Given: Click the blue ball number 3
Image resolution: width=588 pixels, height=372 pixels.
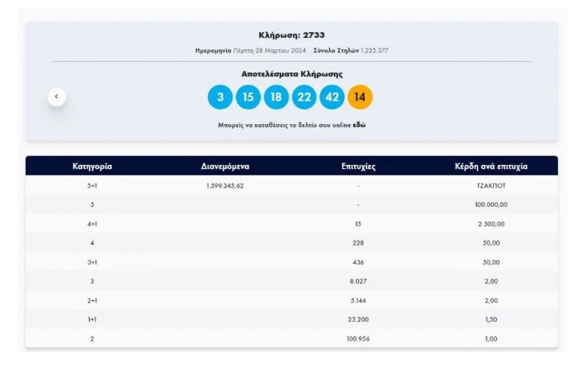Looking at the screenshot, I should pos(220,97).
